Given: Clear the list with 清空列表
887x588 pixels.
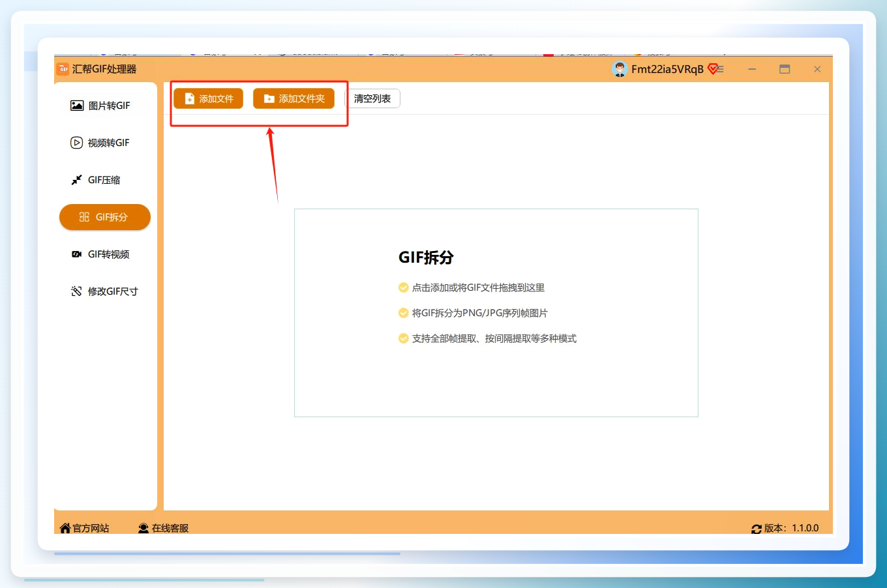Looking at the screenshot, I should [372, 98].
